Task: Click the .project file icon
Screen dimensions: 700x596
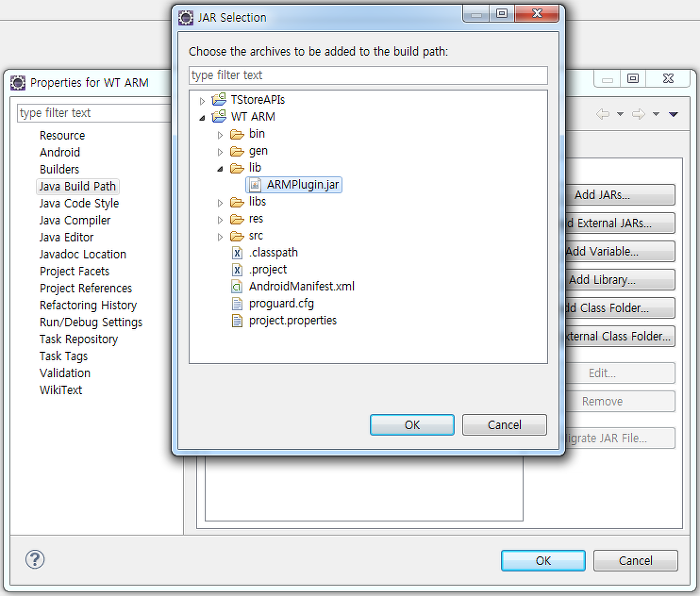Action: coord(237,270)
